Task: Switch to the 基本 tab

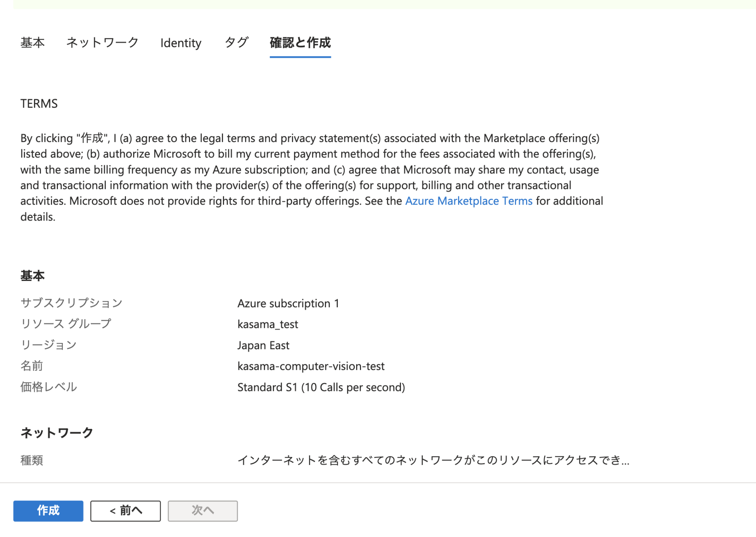Action: tap(32, 43)
